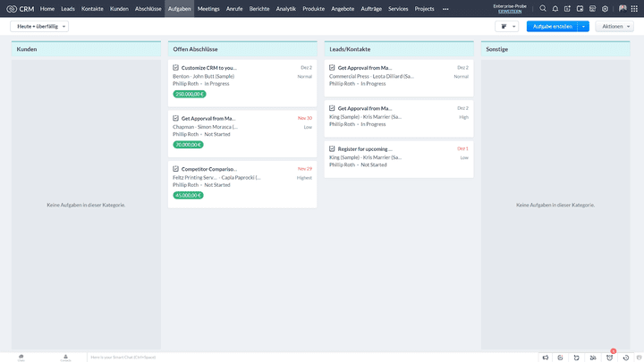Open the Abschlüsse module tab
Viewport: 644px width, 362px height.
click(148, 8)
